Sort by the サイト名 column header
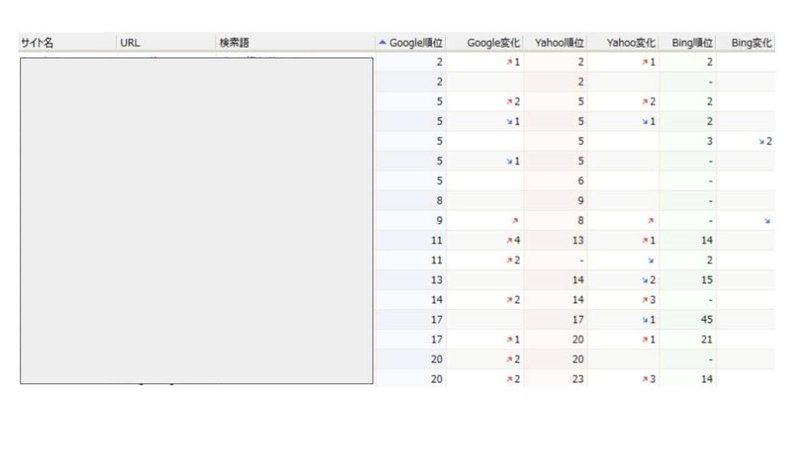Screen dimensions: 800x450 point(67,43)
